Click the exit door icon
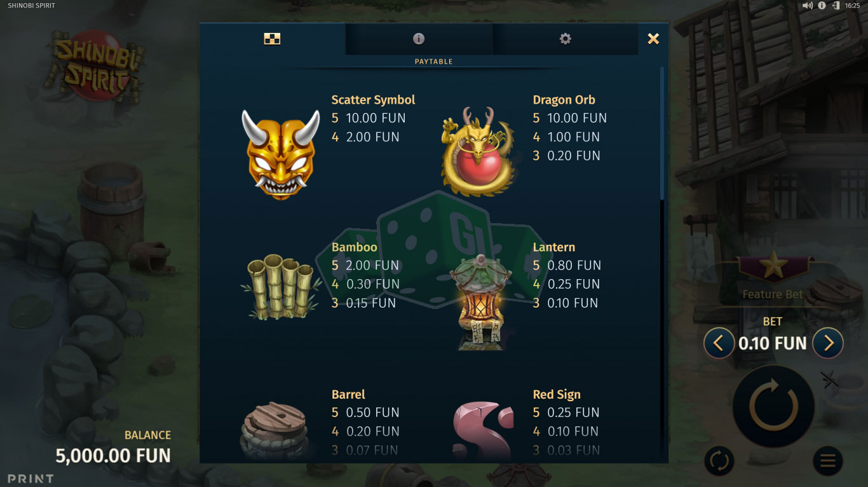 (x=834, y=5)
